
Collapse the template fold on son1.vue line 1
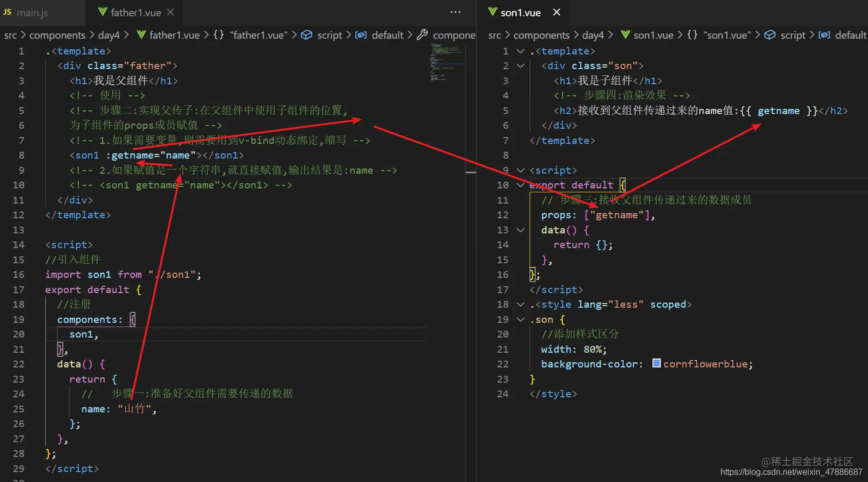click(520, 51)
